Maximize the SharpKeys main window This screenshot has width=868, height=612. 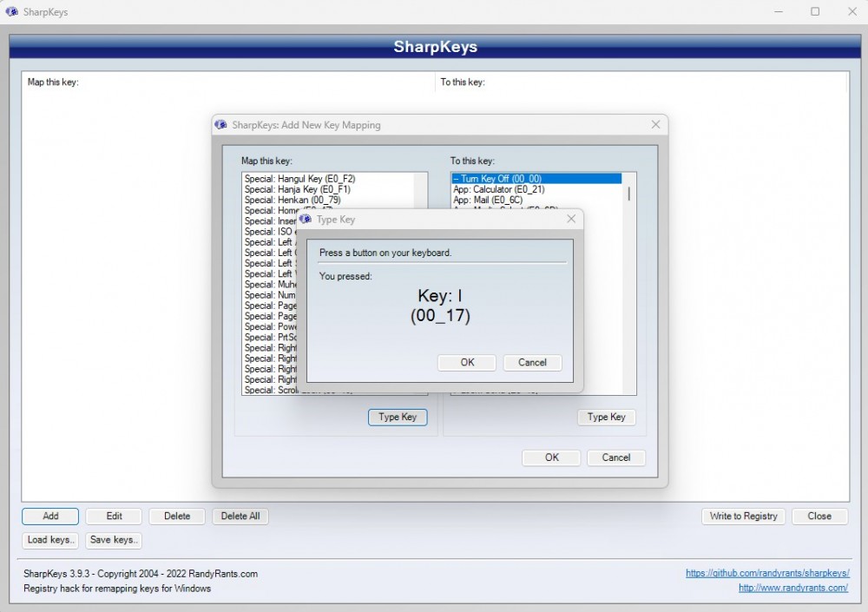(x=815, y=12)
